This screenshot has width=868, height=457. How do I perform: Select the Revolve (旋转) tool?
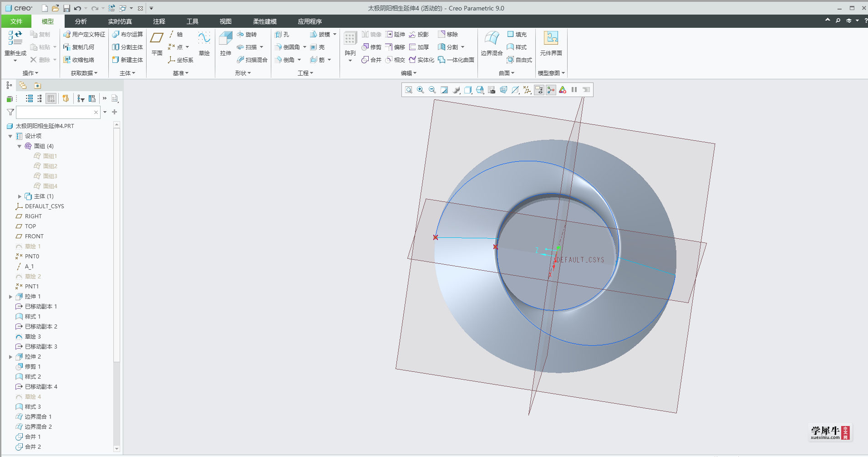pos(247,34)
